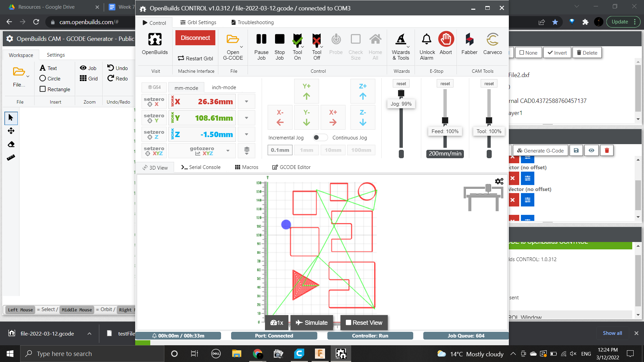
Task: Click Generate G-Code in CAM window
Action: [540, 150]
